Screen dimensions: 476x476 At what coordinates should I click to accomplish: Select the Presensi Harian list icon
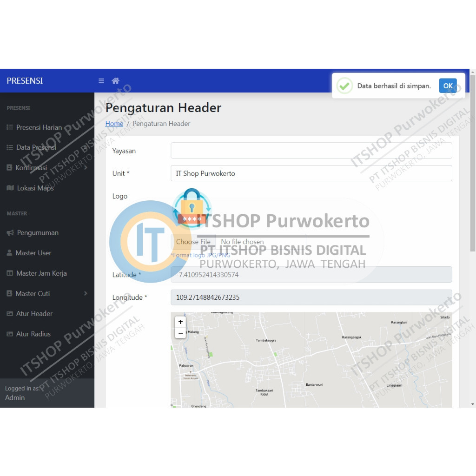9,127
